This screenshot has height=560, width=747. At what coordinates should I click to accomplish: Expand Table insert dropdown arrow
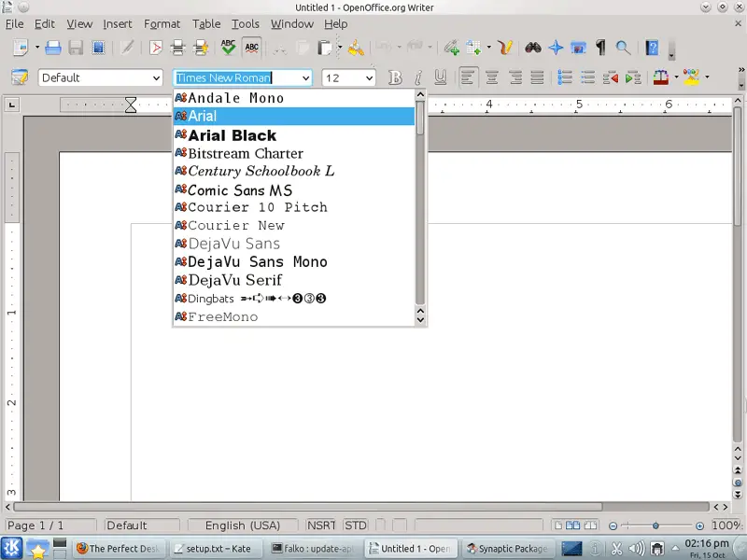point(488,48)
